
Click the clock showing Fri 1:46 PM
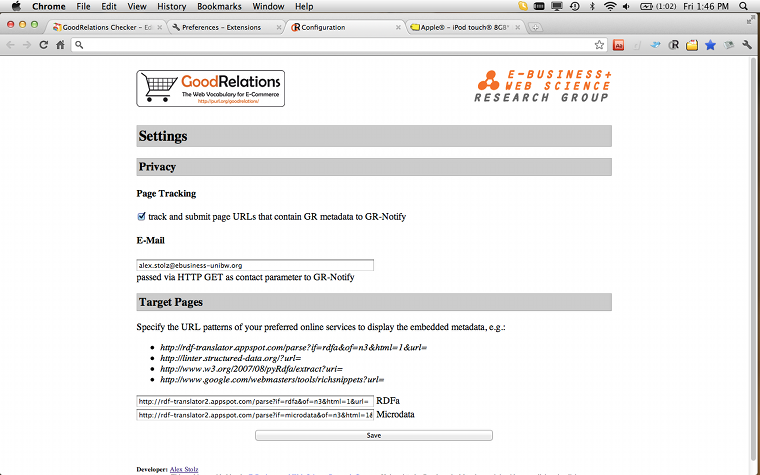coord(706,6)
